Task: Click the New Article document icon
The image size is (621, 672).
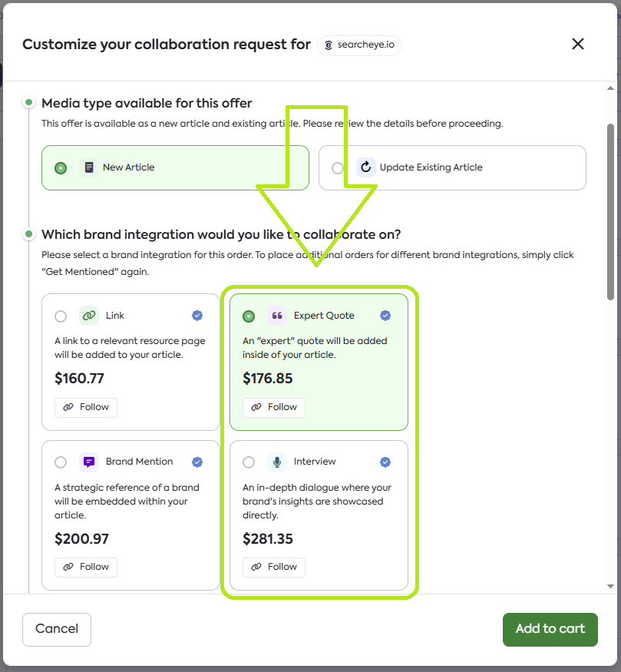Action: pyautogui.click(x=89, y=167)
